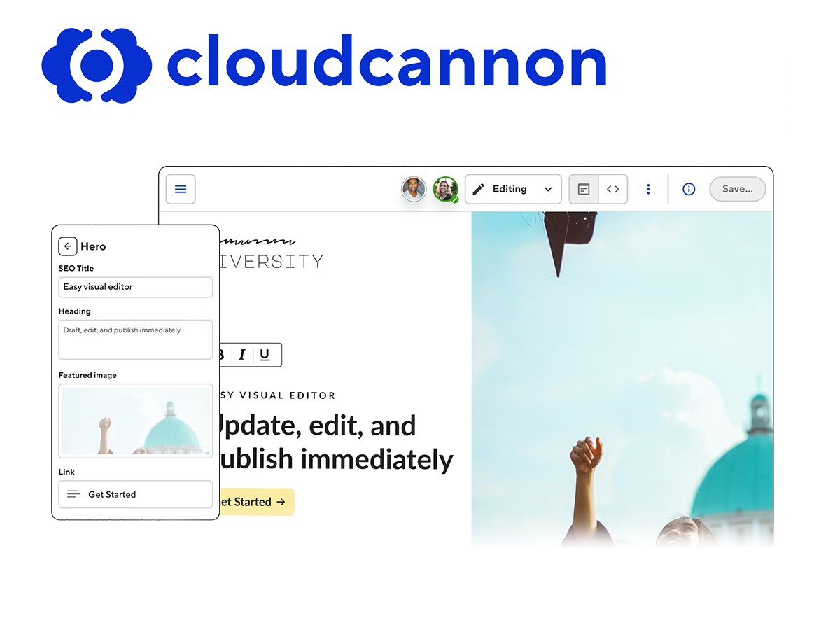
Task: Toggle underline formatting in the text toolbar
Action: pyautogui.click(x=265, y=355)
